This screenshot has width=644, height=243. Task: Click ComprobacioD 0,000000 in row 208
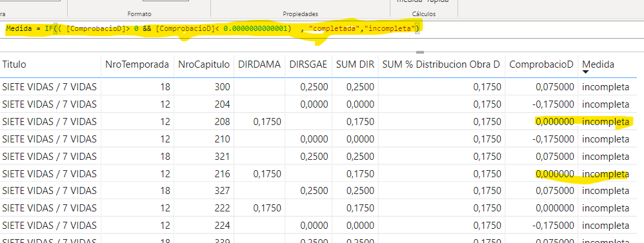555,121
